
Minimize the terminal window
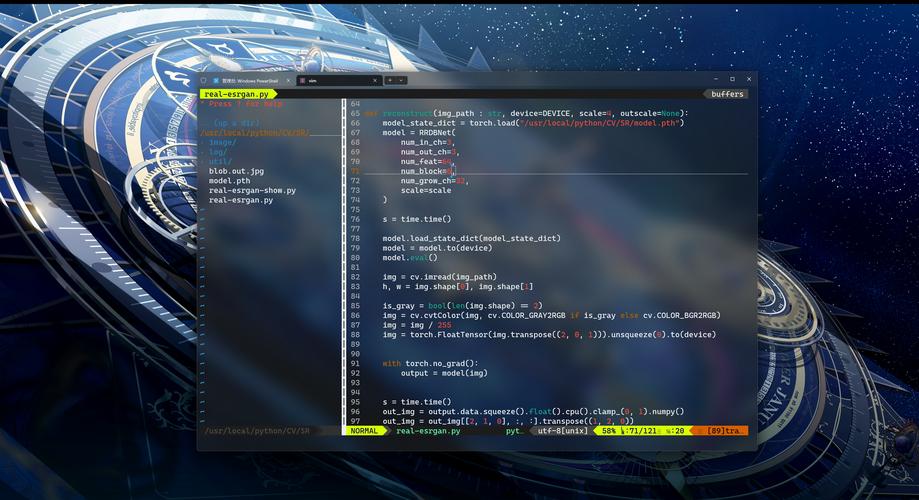(716, 79)
